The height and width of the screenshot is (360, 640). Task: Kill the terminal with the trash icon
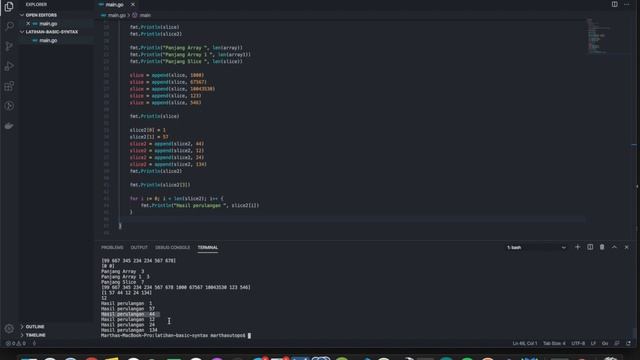click(x=602, y=247)
